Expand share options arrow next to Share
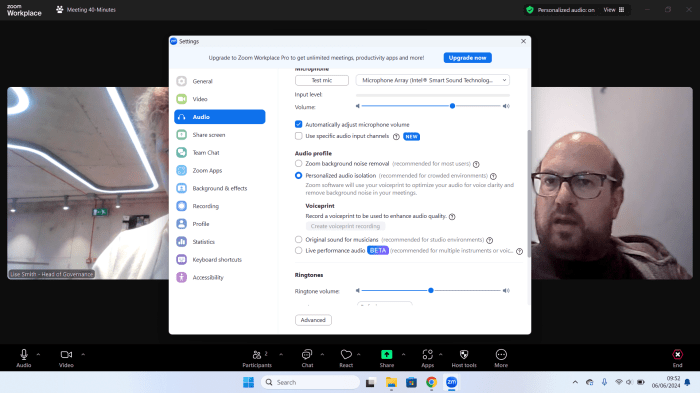This screenshot has height=393, width=700. [403, 354]
